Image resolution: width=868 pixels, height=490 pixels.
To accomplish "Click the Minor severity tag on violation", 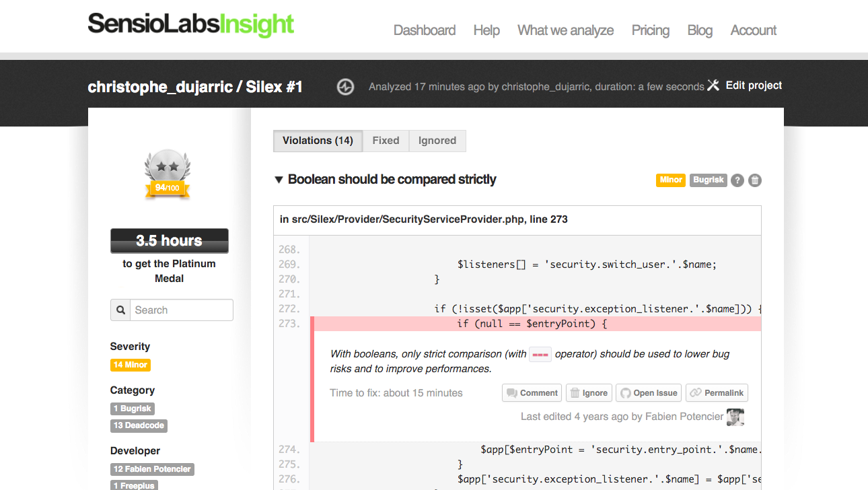I will click(671, 180).
